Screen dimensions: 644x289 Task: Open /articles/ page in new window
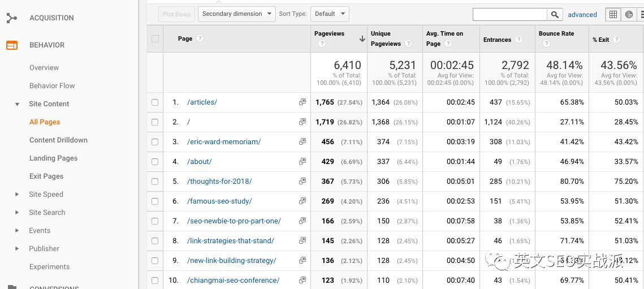pos(302,102)
